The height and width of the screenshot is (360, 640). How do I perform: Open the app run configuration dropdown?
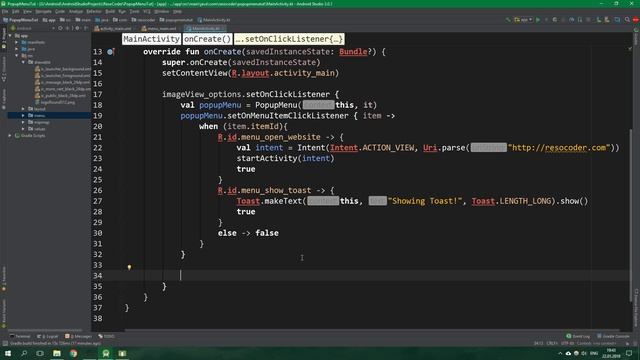[x=523, y=20]
